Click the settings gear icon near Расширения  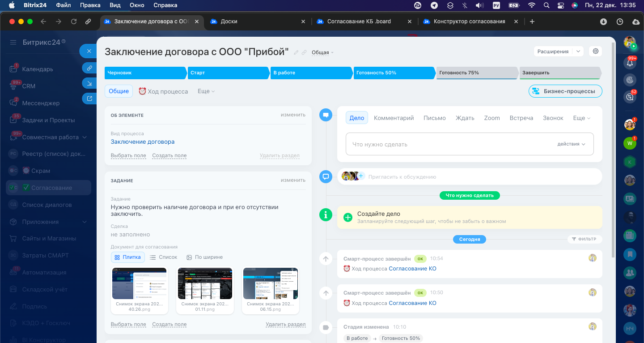click(x=595, y=51)
